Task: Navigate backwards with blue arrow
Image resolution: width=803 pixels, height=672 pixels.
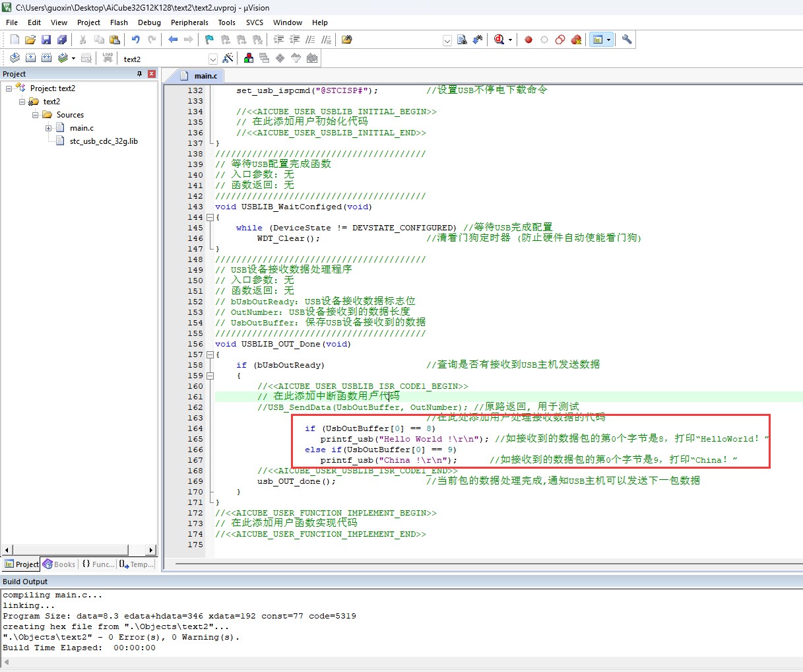Action: 173,40
